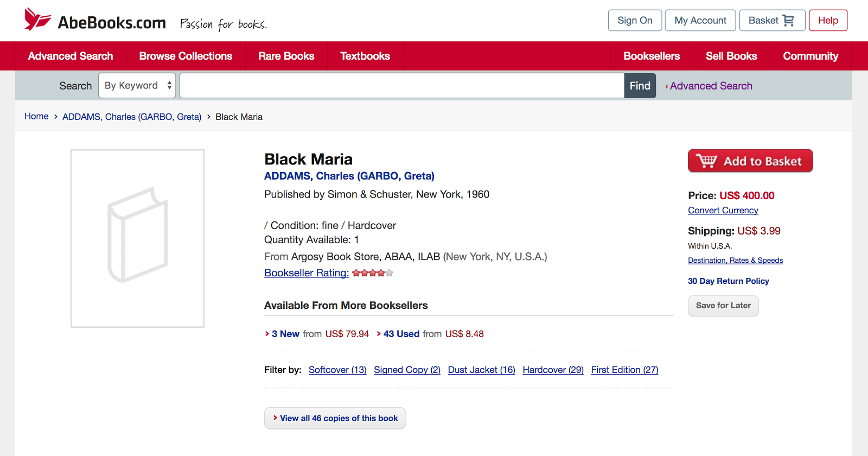Click the AbeBooks red bird logo

37,20
